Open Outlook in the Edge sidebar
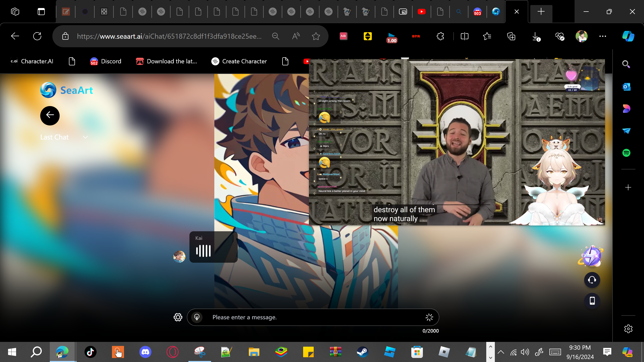 pos(626,87)
